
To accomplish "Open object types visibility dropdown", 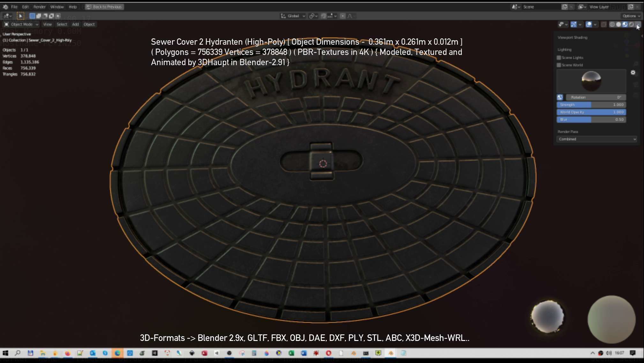I will [x=563, y=24].
